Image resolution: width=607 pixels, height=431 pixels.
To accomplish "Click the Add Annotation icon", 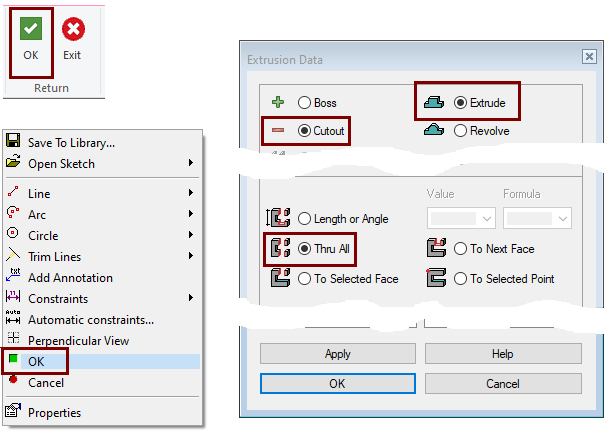I will point(13,277).
